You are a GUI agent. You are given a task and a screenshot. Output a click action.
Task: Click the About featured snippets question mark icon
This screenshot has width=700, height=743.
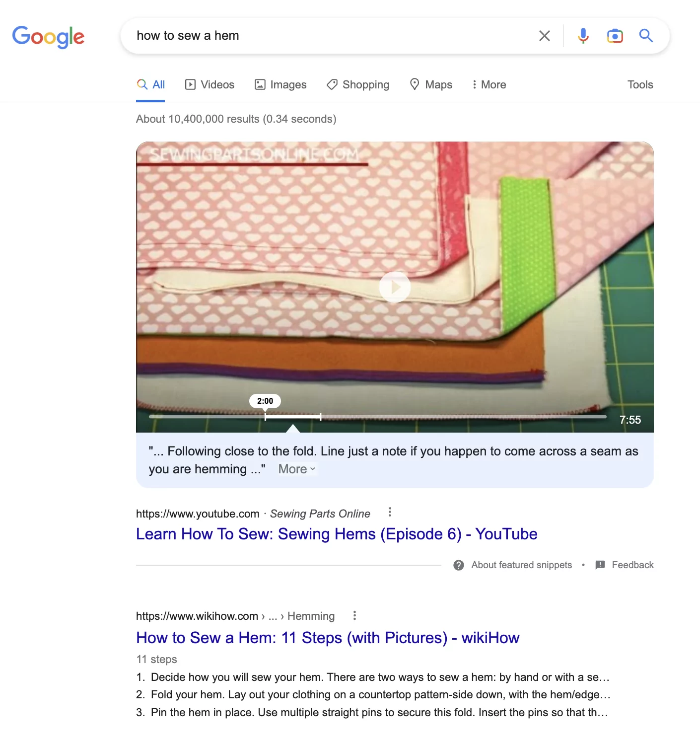(458, 565)
